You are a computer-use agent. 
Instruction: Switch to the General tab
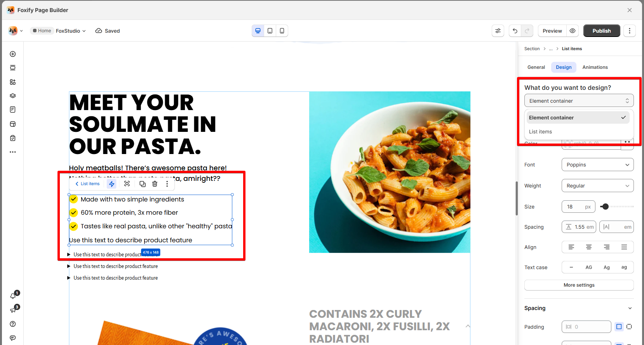536,67
